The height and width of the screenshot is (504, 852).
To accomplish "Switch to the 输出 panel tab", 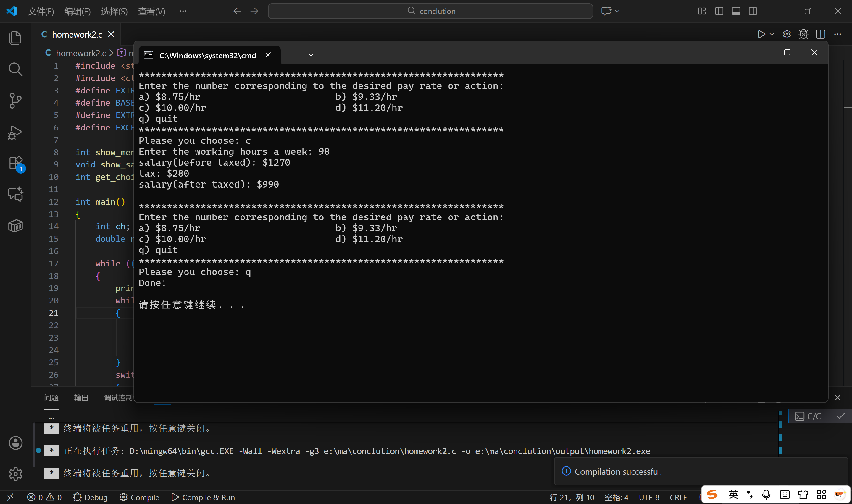I will 81,398.
